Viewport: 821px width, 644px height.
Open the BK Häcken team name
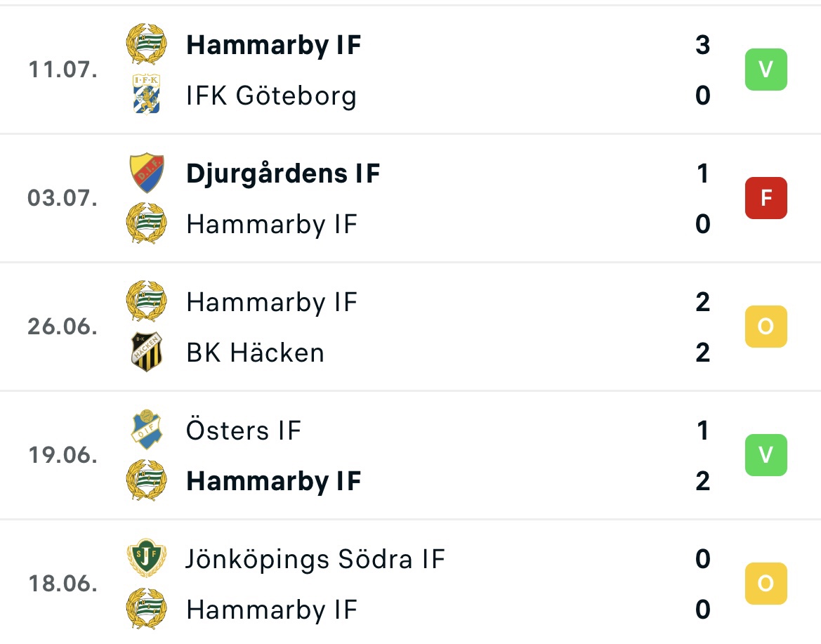(256, 353)
